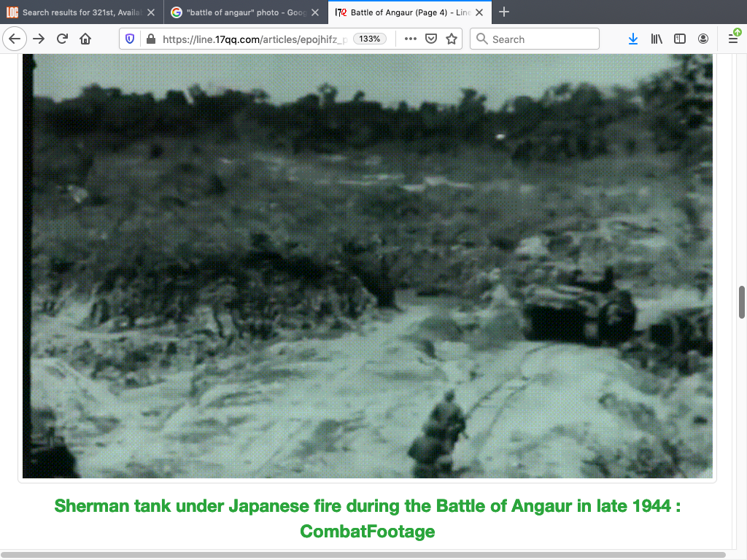The height and width of the screenshot is (560, 747).
Task: Go to the Firefox home page
Action: point(85,39)
